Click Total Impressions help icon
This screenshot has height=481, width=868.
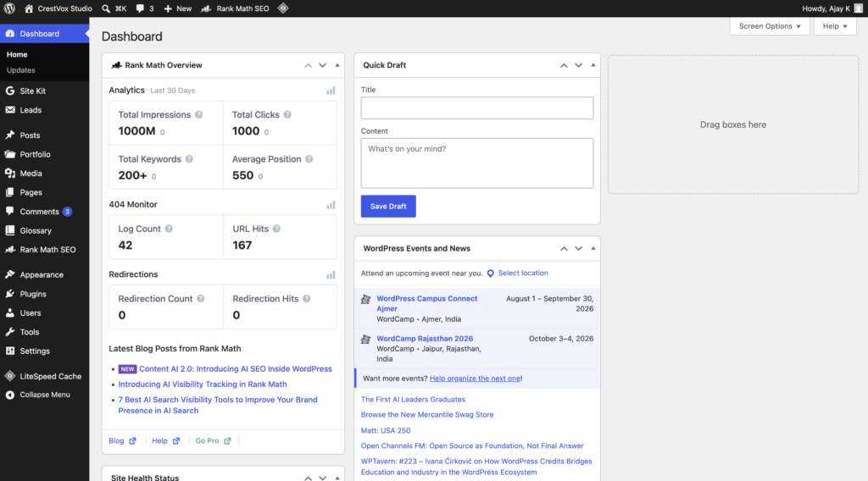point(198,114)
